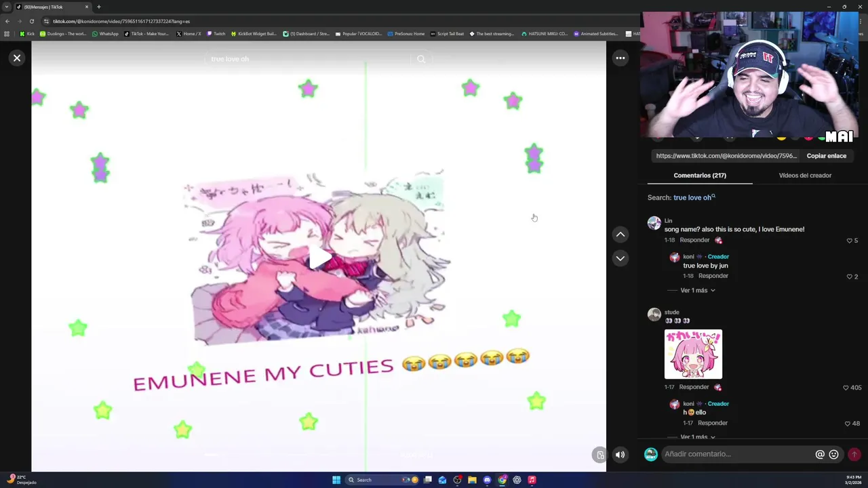Open koni creator name on first reply
This screenshot has height=488, width=868.
(688, 257)
